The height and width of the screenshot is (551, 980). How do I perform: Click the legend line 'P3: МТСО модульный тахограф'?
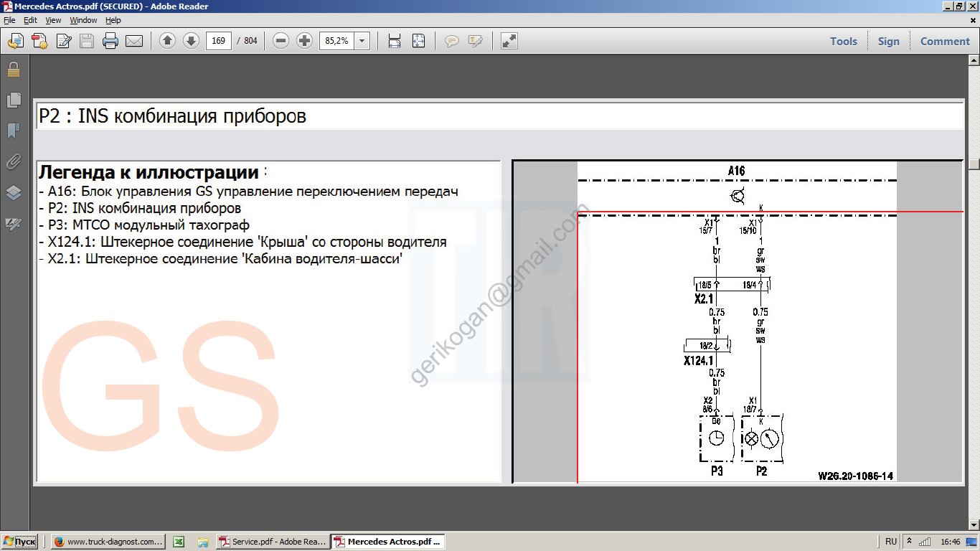[144, 225]
